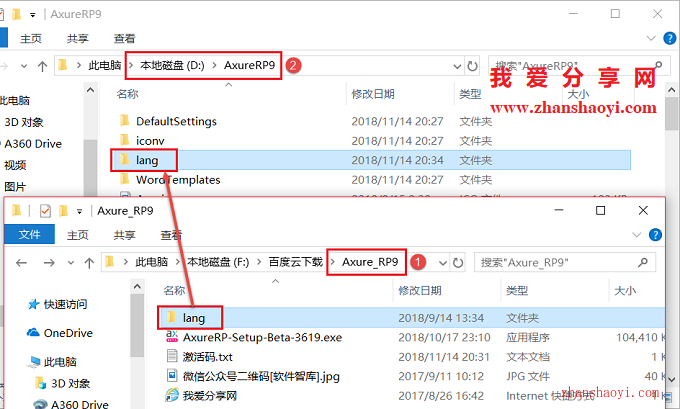Screen dimensions: 680x409
Task: Go back in Axure_RP9 window
Action: (x=21, y=262)
